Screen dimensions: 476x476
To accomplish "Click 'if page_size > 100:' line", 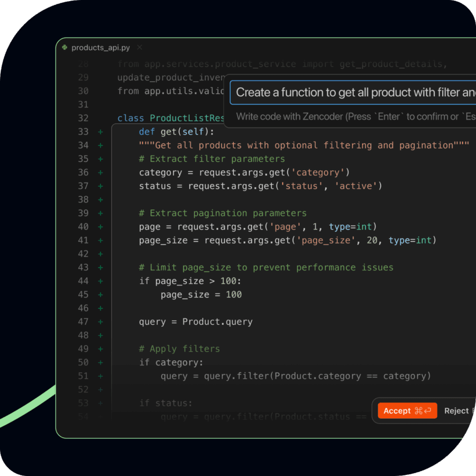I will (x=190, y=281).
